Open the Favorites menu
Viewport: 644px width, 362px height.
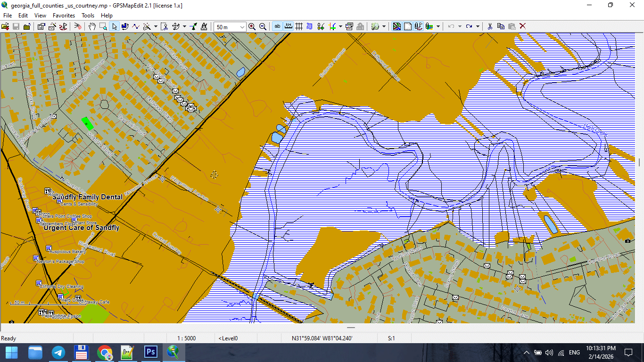(x=64, y=16)
